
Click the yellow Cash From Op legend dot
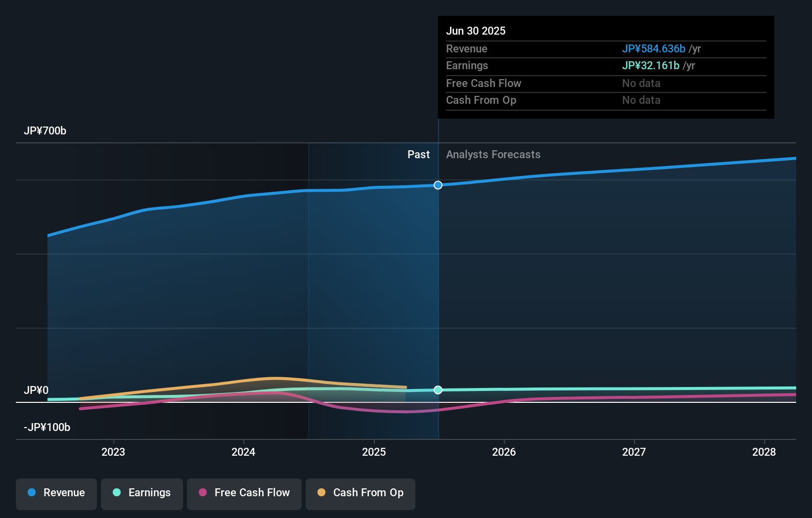(x=322, y=493)
